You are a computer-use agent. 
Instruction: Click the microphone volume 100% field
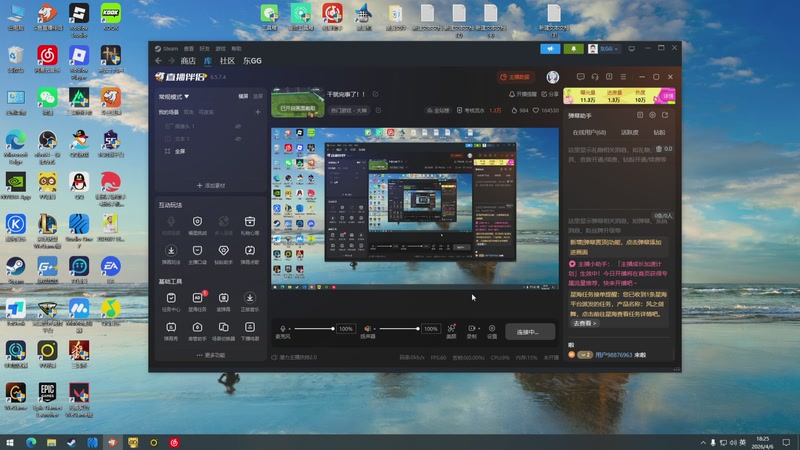(345, 329)
